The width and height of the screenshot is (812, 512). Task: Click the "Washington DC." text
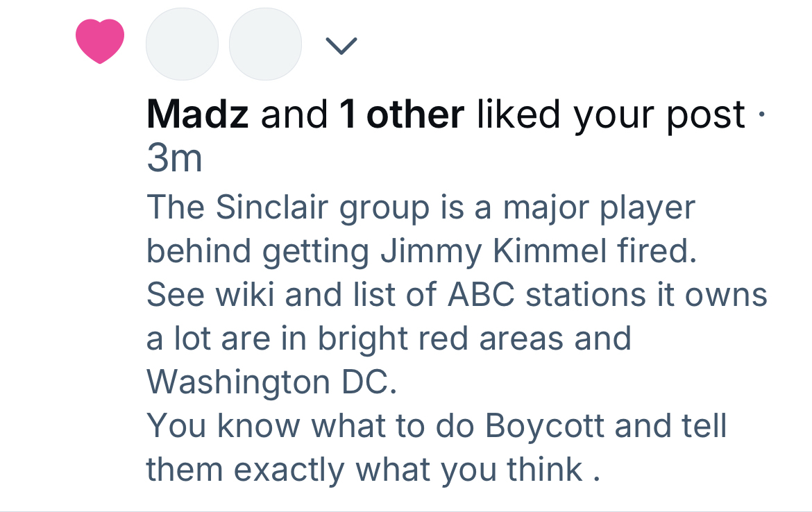271,382
